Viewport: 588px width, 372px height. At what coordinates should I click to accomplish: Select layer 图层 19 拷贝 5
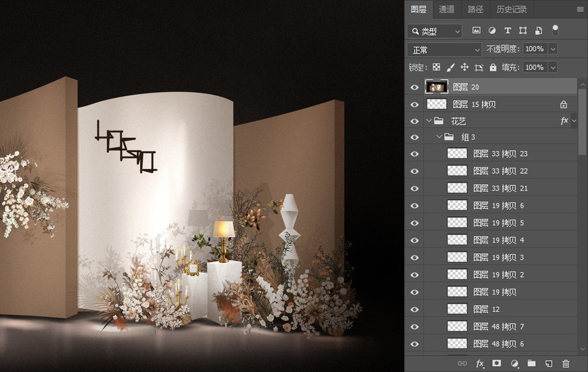[x=500, y=223]
